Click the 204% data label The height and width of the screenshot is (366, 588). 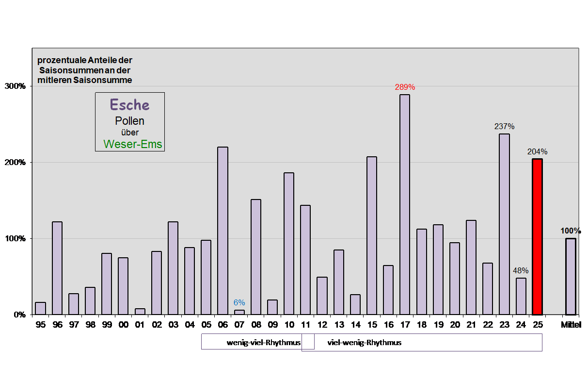pyautogui.click(x=537, y=151)
